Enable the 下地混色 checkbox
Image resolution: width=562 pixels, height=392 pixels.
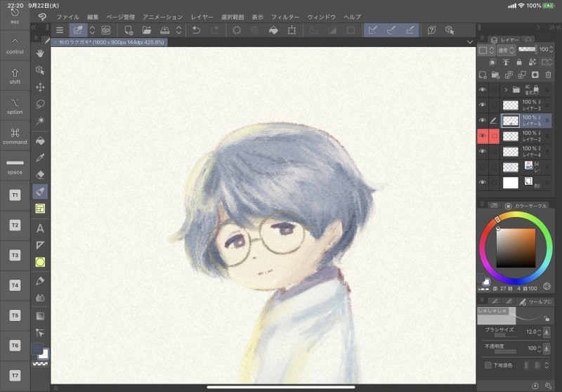[x=488, y=365]
